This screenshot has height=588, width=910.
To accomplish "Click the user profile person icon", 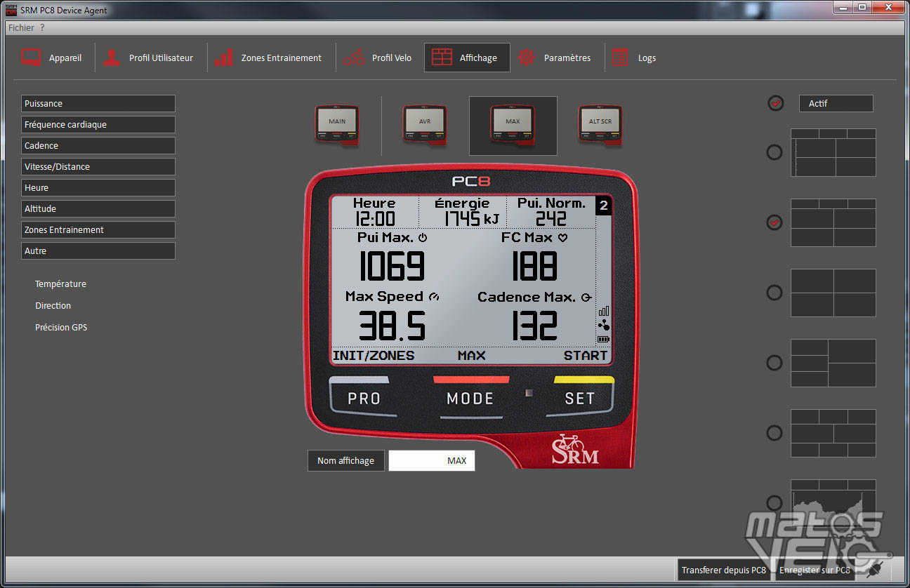I will [111, 58].
